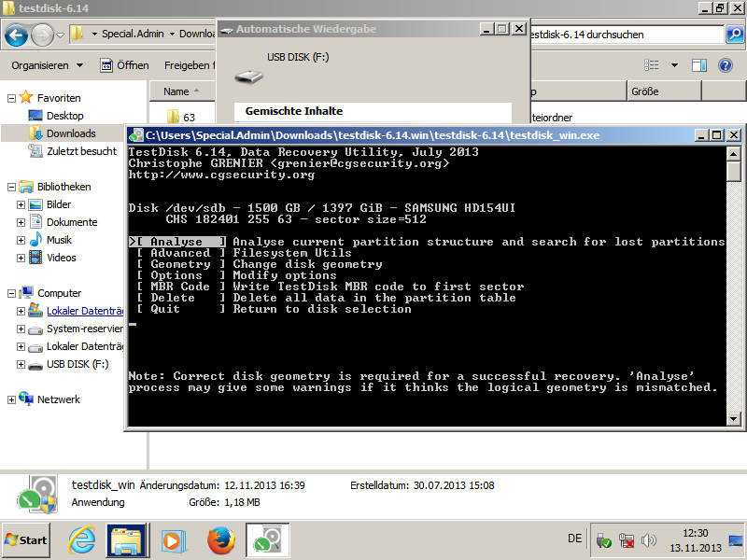The image size is (747, 560).
Task: Collapse the Computer tree section
Action: point(11,293)
